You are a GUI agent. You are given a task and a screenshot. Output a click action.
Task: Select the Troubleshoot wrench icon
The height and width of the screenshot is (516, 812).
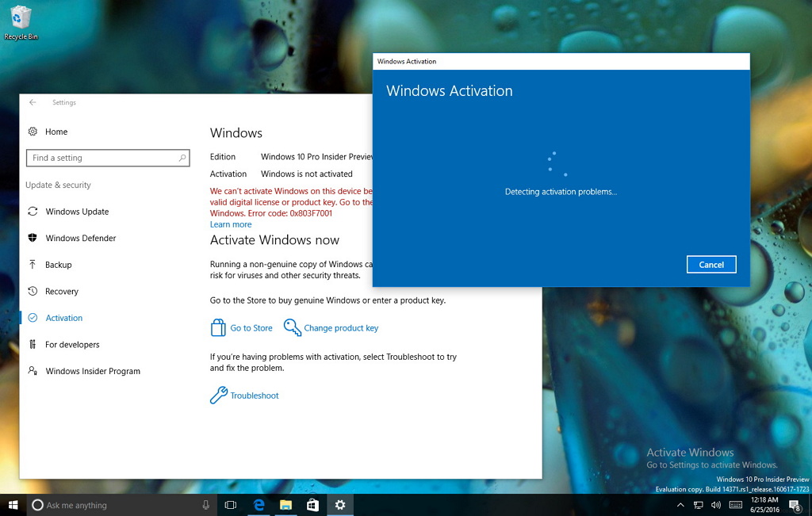(217, 395)
